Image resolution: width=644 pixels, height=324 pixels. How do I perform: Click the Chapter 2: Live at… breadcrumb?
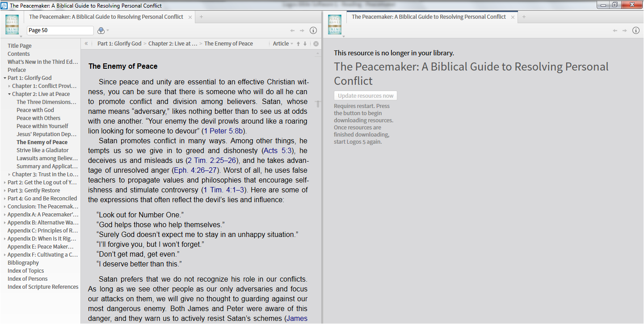tap(173, 44)
